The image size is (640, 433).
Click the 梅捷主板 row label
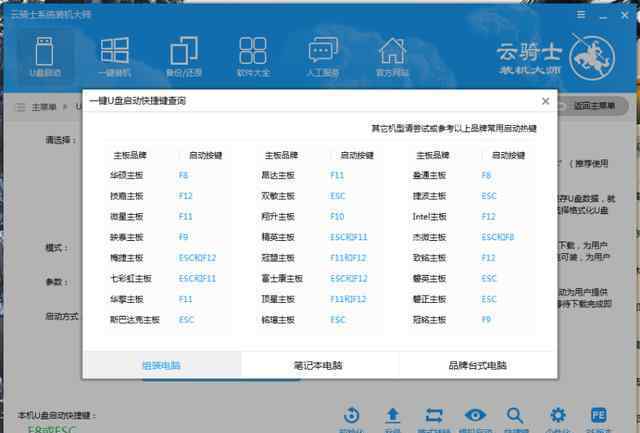(x=127, y=258)
